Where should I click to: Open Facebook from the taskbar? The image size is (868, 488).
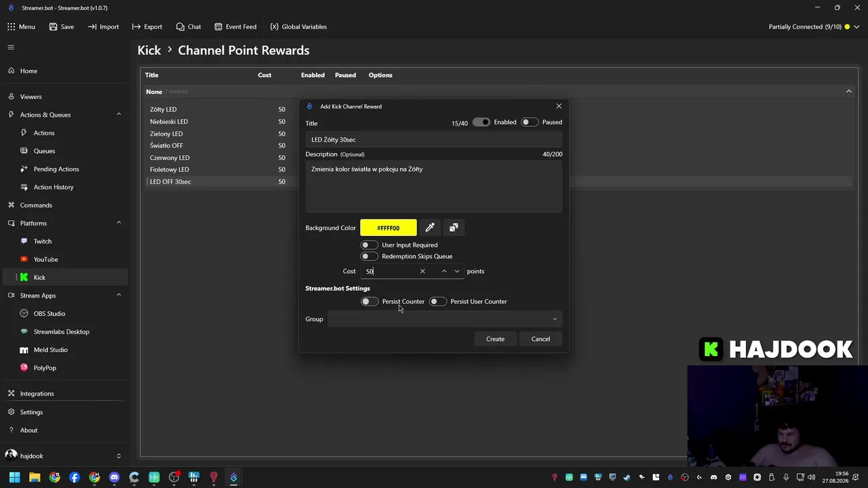[75, 477]
